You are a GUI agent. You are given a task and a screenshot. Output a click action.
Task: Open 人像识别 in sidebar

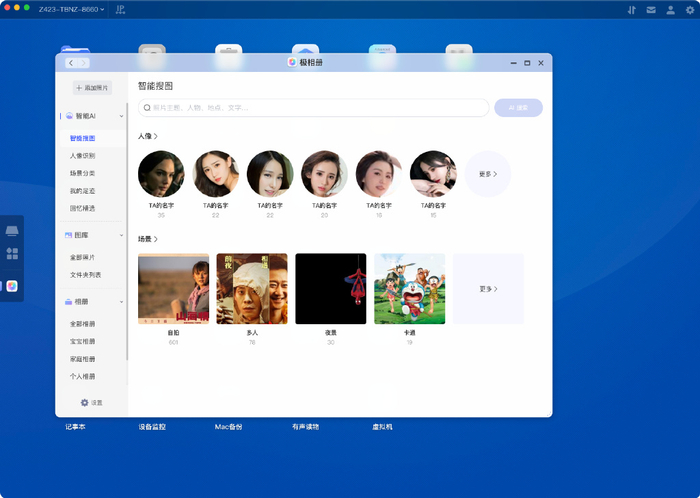click(x=83, y=156)
